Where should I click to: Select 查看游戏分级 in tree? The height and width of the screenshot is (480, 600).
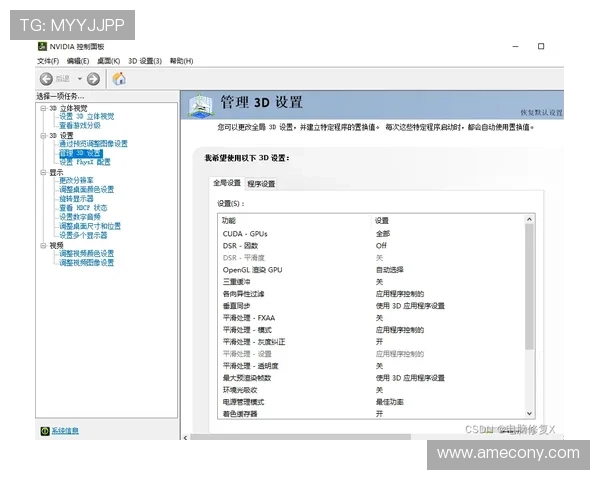coord(80,126)
